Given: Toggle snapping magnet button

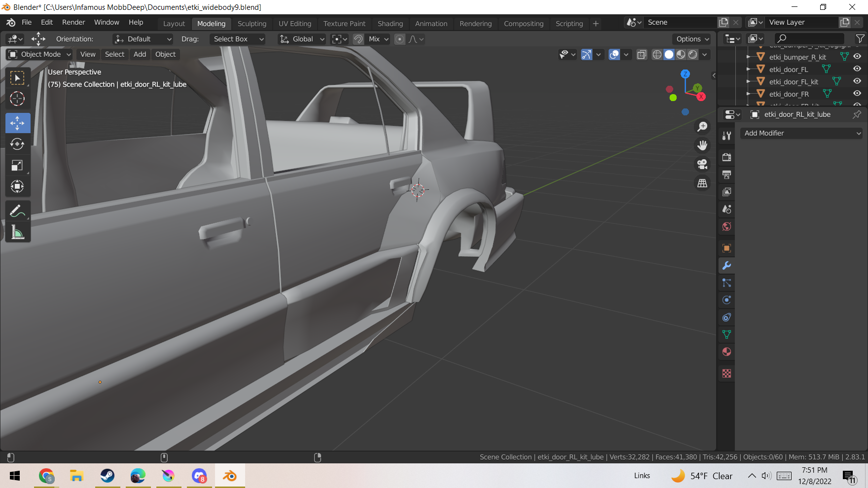Looking at the screenshot, I should click(359, 39).
